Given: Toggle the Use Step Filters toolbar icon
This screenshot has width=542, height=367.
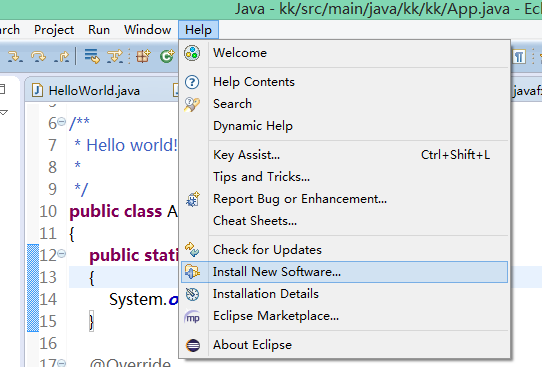Looking at the screenshot, I should pos(115,56).
